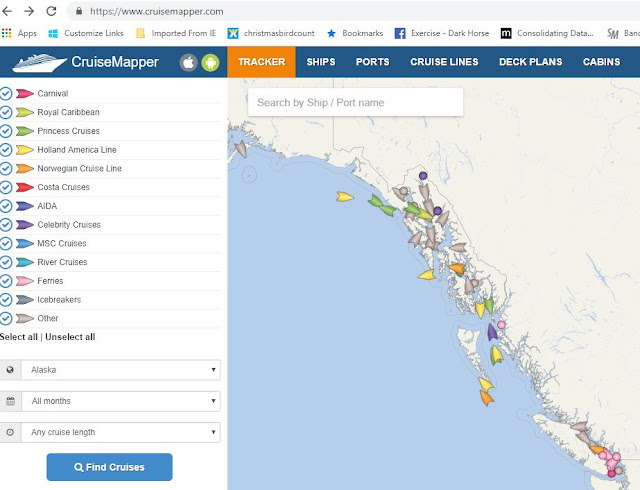The image size is (640, 490).
Task: Click the Other gray ship icon
Action: click(x=24, y=318)
